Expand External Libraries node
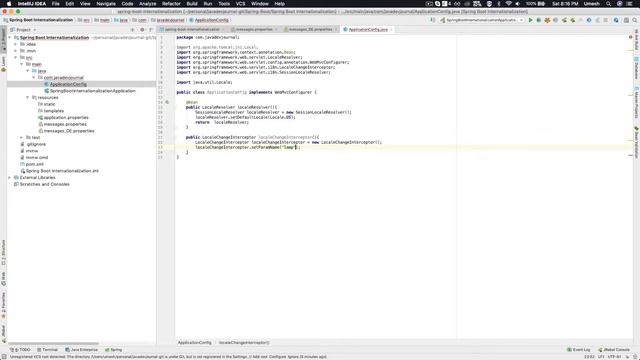The image size is (640, 360). pos(10,178)
